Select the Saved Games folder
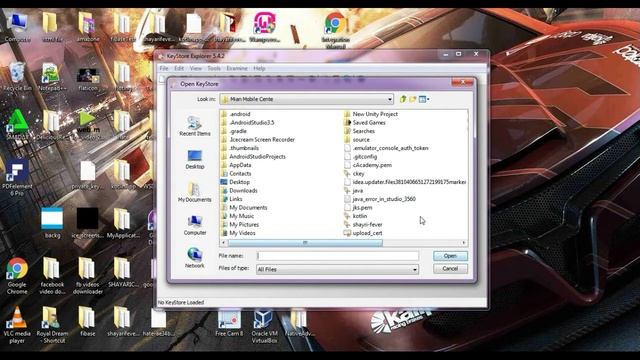 point(365,122)
